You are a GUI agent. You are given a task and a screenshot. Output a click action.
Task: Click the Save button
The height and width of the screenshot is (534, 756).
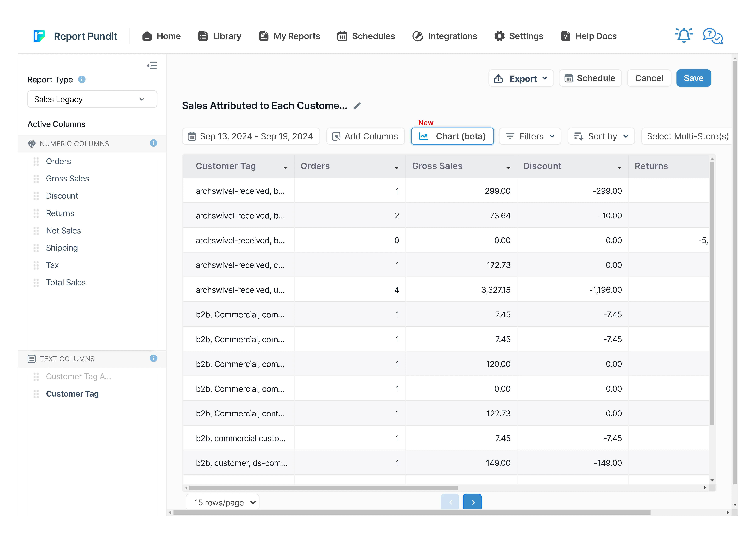[x=693, y=78]
